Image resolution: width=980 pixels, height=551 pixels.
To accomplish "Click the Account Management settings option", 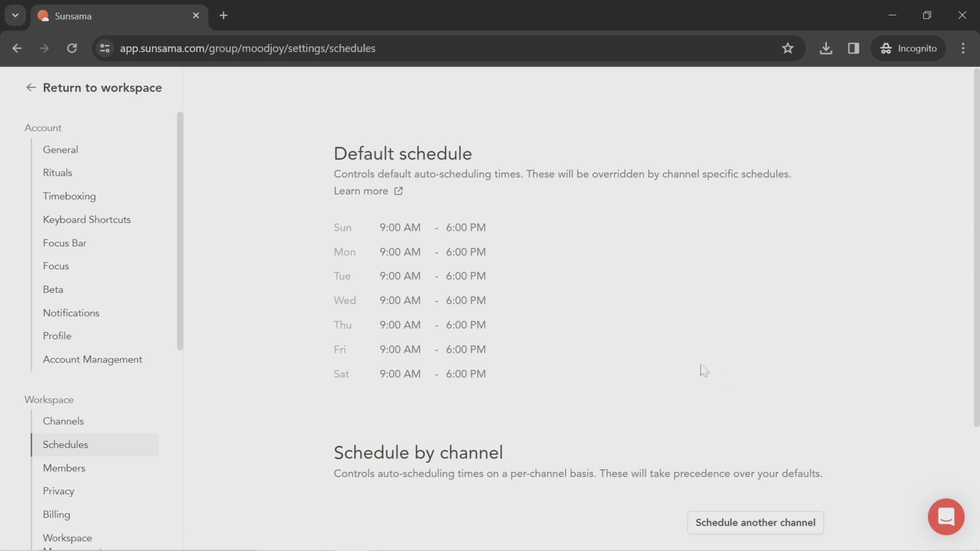I will tap(92, 359).
